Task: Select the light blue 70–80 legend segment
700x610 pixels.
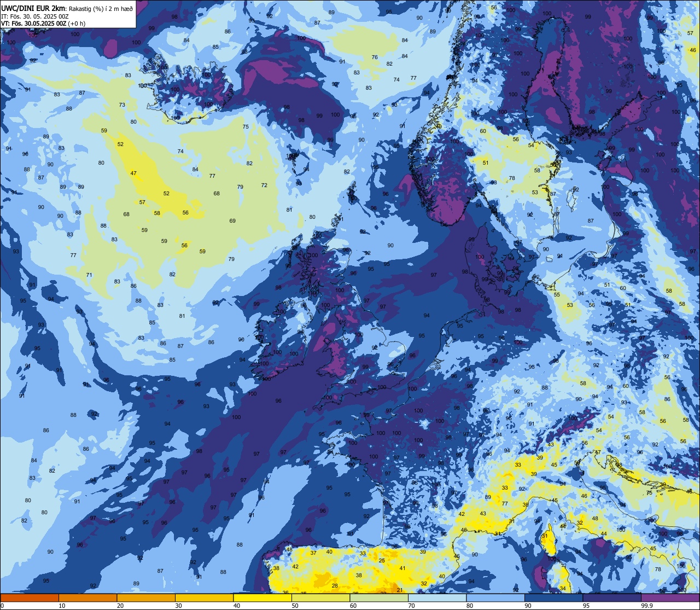Action: pos(437,597)
